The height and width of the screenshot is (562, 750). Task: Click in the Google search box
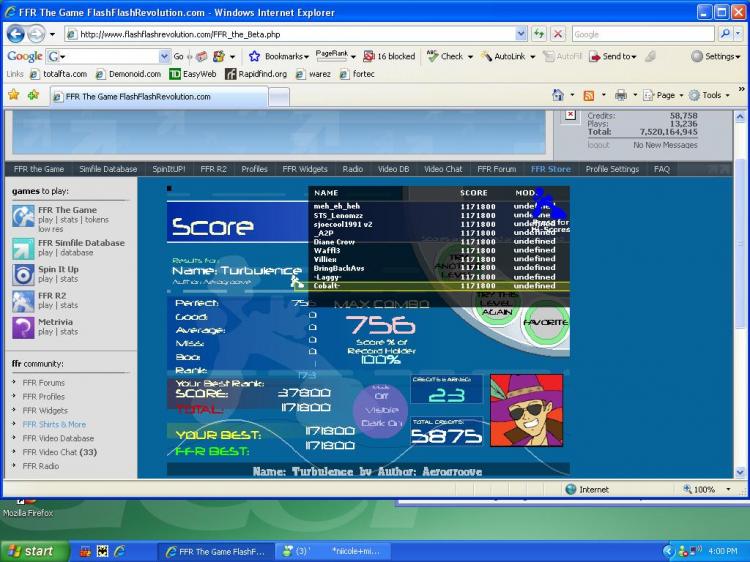coord(640,34)
